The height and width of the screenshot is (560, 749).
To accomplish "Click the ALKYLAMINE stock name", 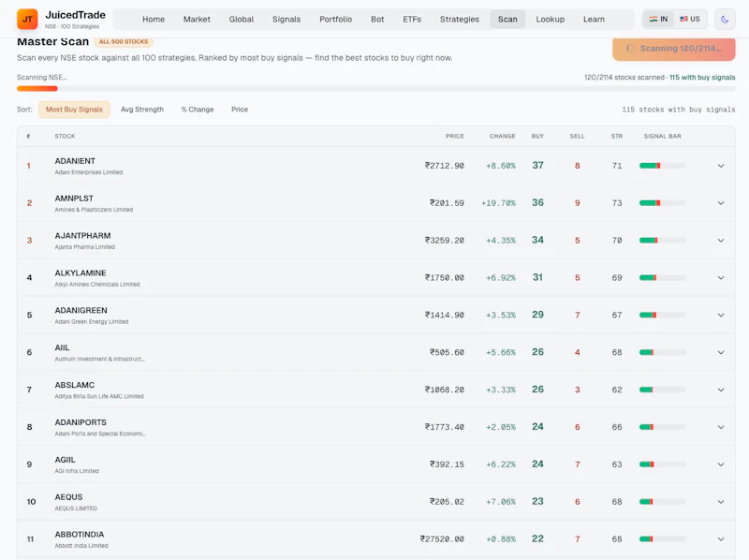I will 81,273.
